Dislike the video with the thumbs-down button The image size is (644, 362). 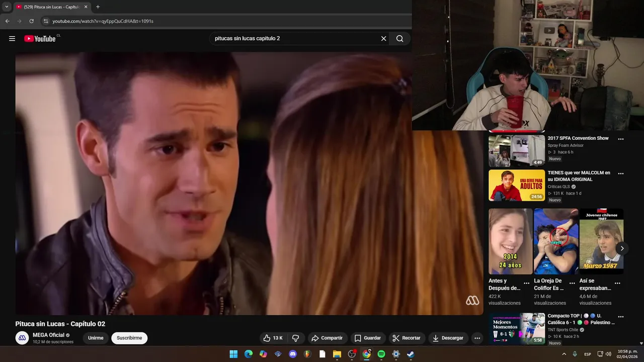[296, 338]
